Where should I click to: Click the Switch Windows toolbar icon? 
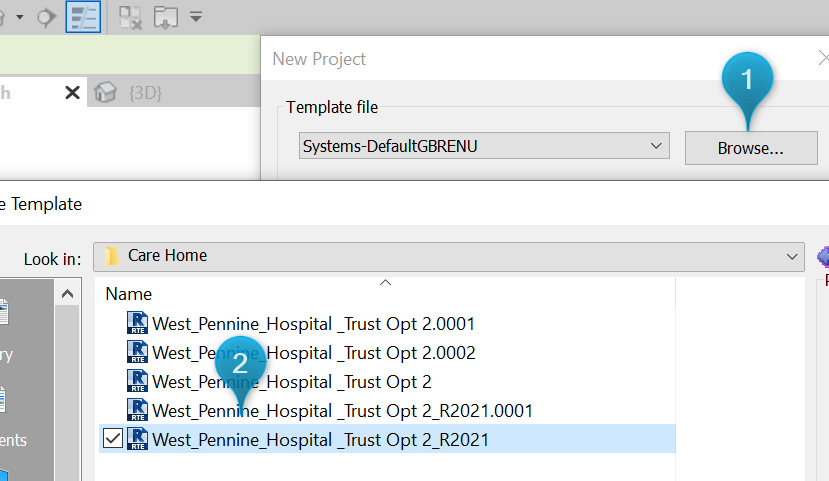(165, 17)
